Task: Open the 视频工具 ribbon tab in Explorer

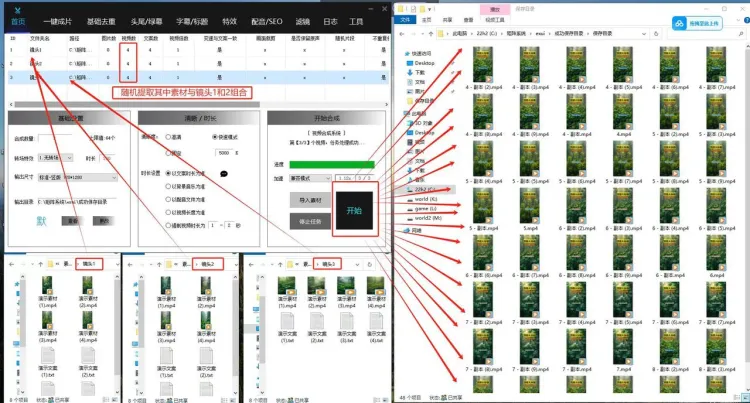Action: [495, 20]
